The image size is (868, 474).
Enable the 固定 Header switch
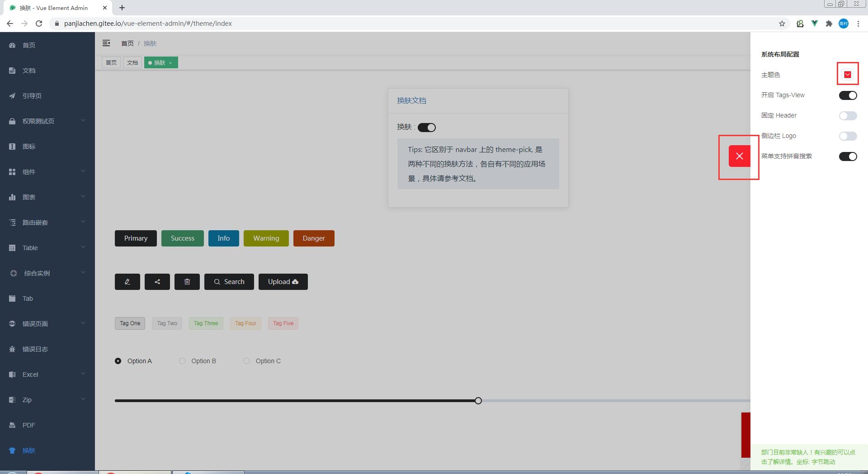848,116
